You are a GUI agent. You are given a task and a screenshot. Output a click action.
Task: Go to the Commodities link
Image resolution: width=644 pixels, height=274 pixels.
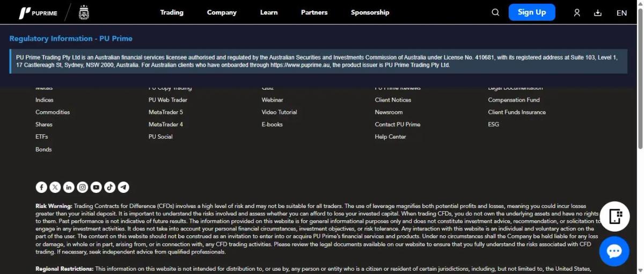click(53, 112)
